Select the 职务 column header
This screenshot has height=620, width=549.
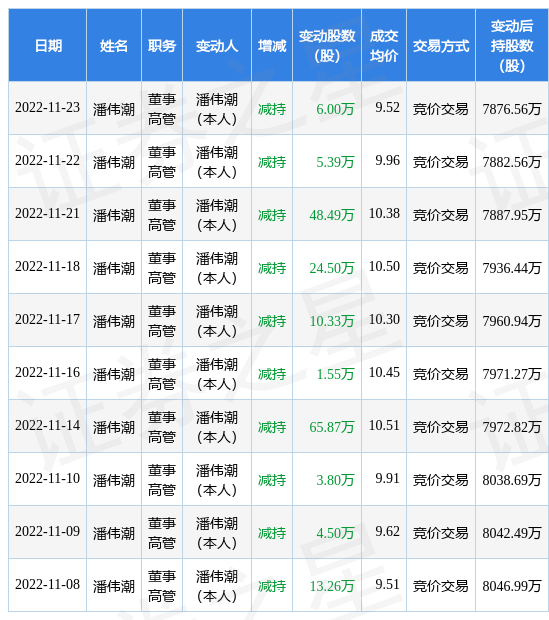click(162, 45)
